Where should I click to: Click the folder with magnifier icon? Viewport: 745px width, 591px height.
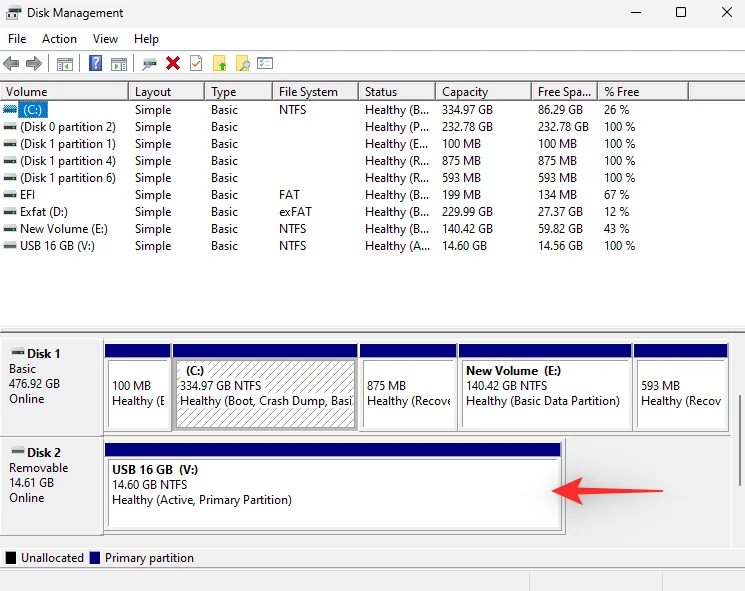point(243,63)
